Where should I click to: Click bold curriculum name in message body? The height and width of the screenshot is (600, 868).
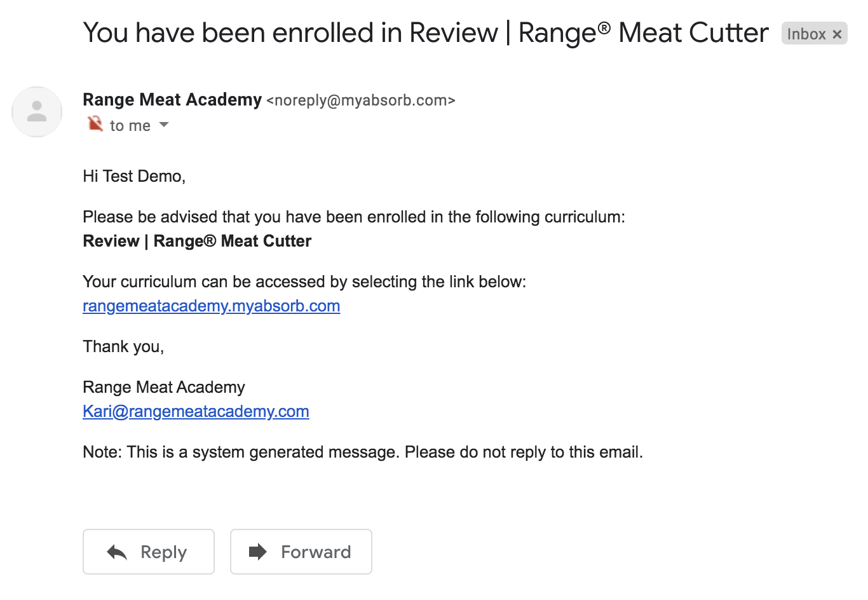pyautogui.click(x=197, y=241)
